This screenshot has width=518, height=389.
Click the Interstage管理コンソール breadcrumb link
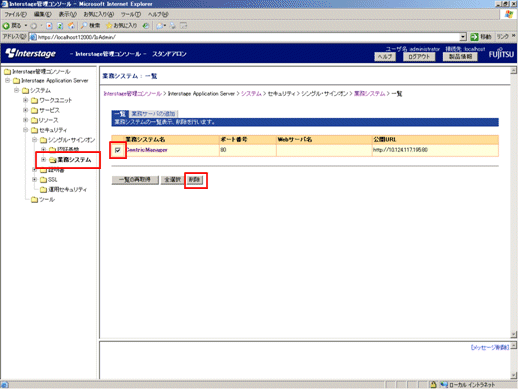pyautogui.click(x=132, y=94)
